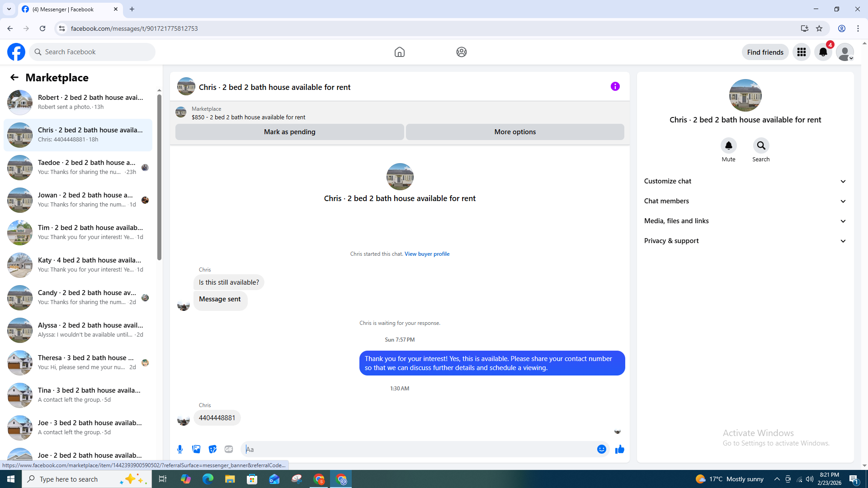Open the View buyer profile link
The image size is (868, 488).
(427, 254)
